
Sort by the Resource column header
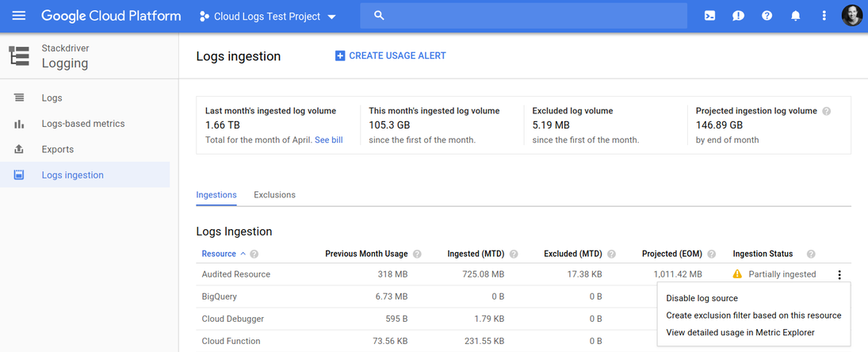pyautogui.click(x=219, y=254)
